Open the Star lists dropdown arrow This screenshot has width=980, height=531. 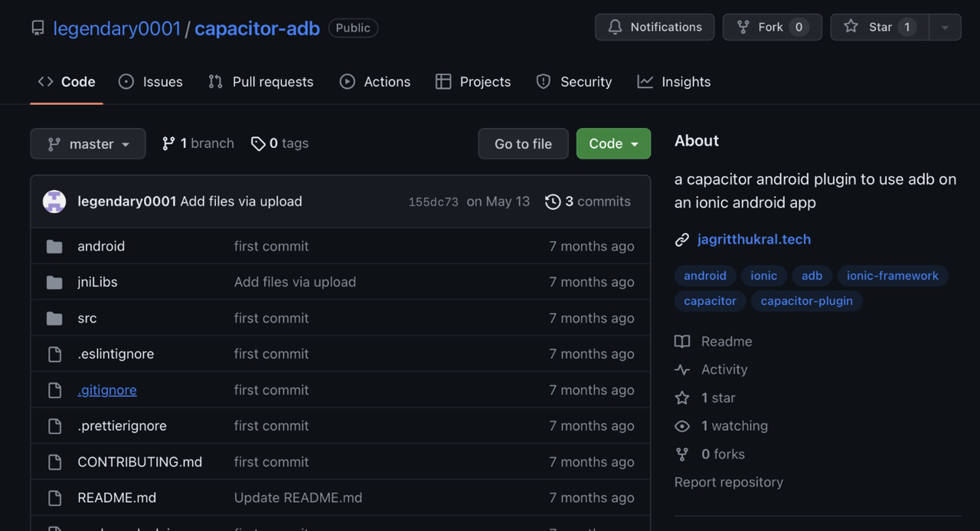click(945, 27)
